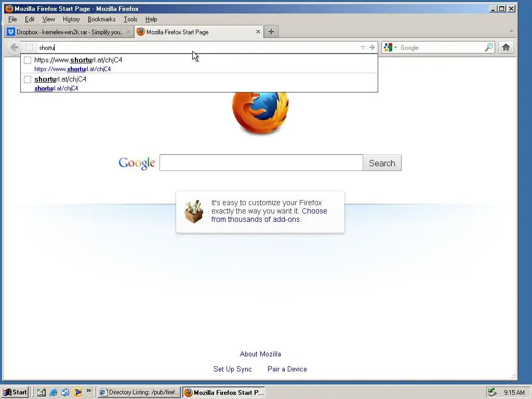Click the network connection tray icon
The width and height of the screenshot is (532, 399).
pos(492,392)
